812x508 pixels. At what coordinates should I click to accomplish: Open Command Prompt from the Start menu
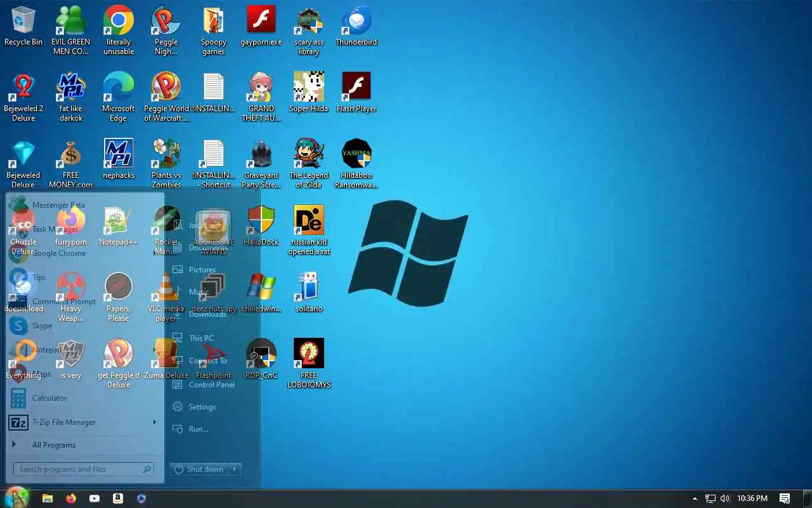point(83,302)
